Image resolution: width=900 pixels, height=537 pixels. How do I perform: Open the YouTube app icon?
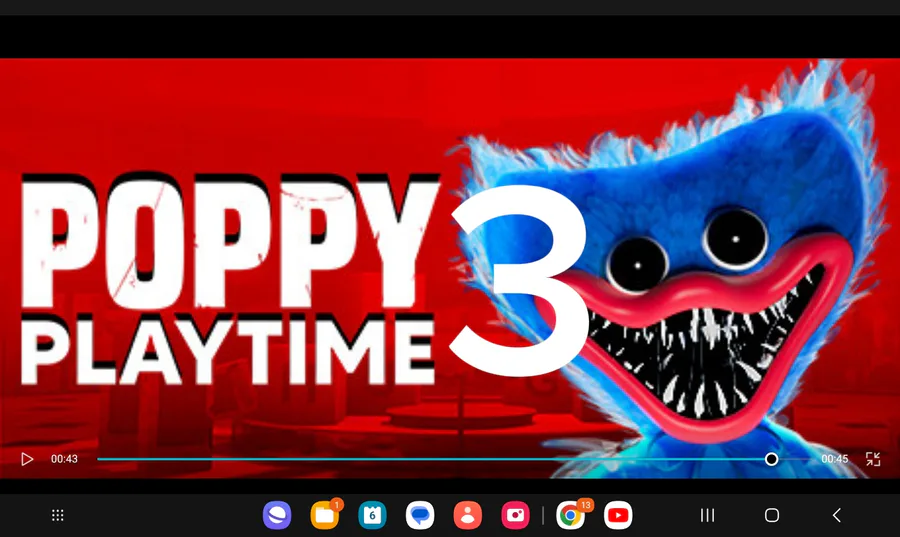tap(618, 515)
